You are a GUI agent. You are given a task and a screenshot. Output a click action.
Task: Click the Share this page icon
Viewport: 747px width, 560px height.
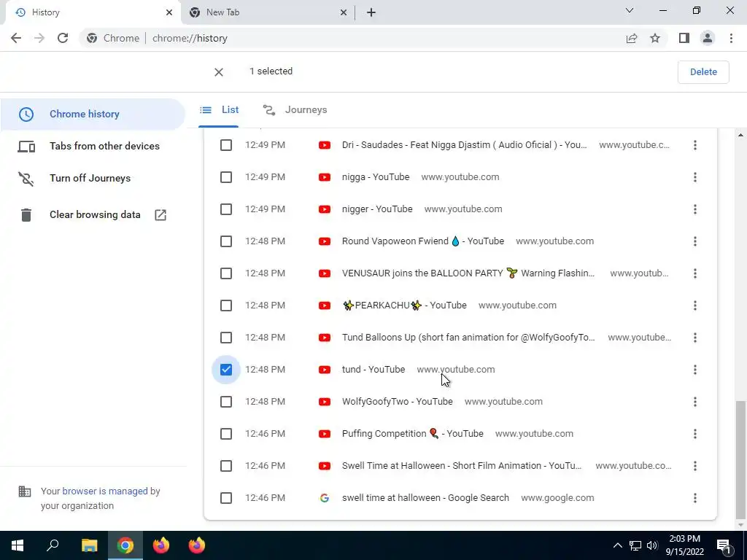point(632,38)
